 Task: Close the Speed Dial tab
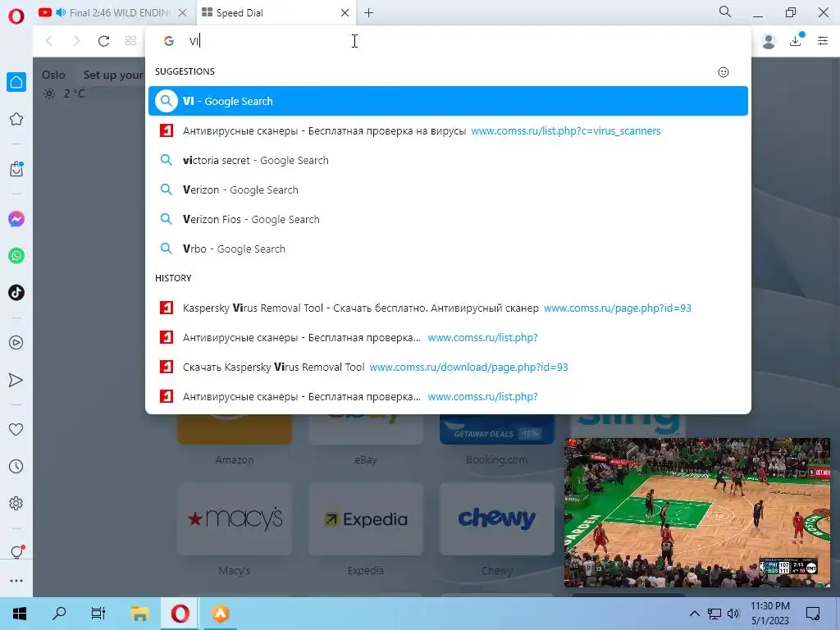point(345,13)
